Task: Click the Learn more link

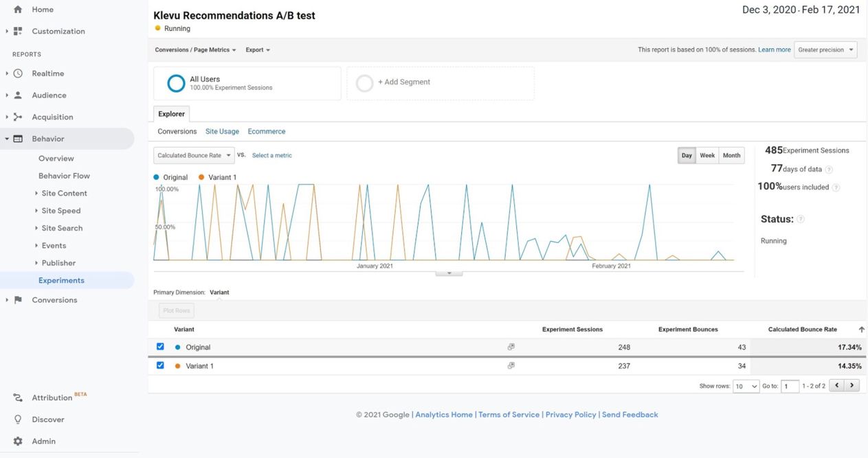Action: coord(775,49)
